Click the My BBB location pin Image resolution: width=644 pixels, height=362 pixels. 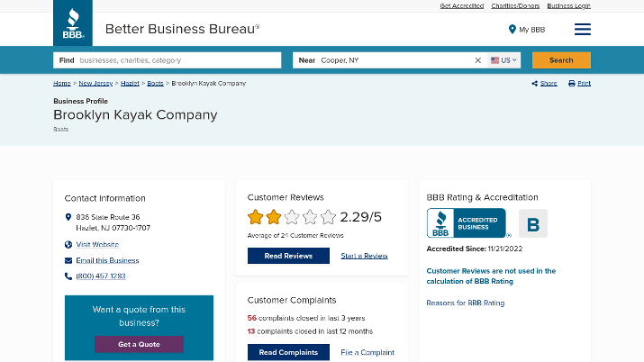pyautogui.click(x=512, y=30)
